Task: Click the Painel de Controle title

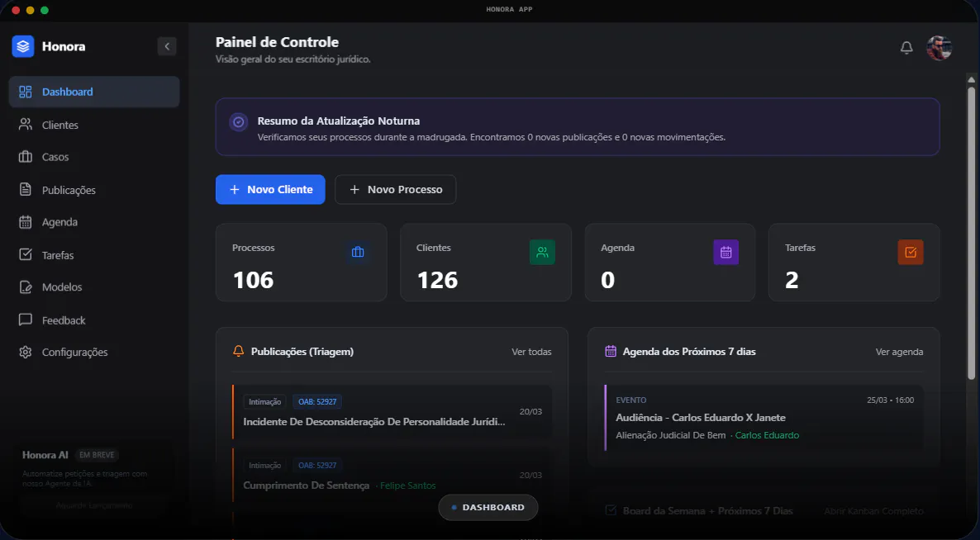Action: tap(278, 42)
